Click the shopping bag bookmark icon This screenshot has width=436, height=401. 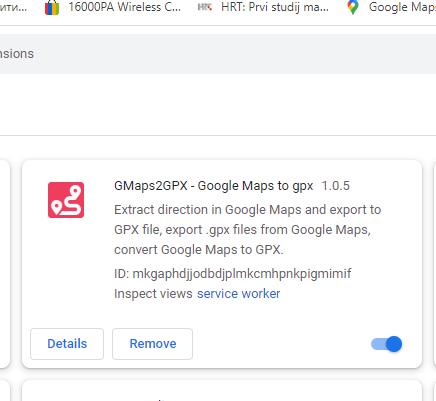tap(52, 7)
